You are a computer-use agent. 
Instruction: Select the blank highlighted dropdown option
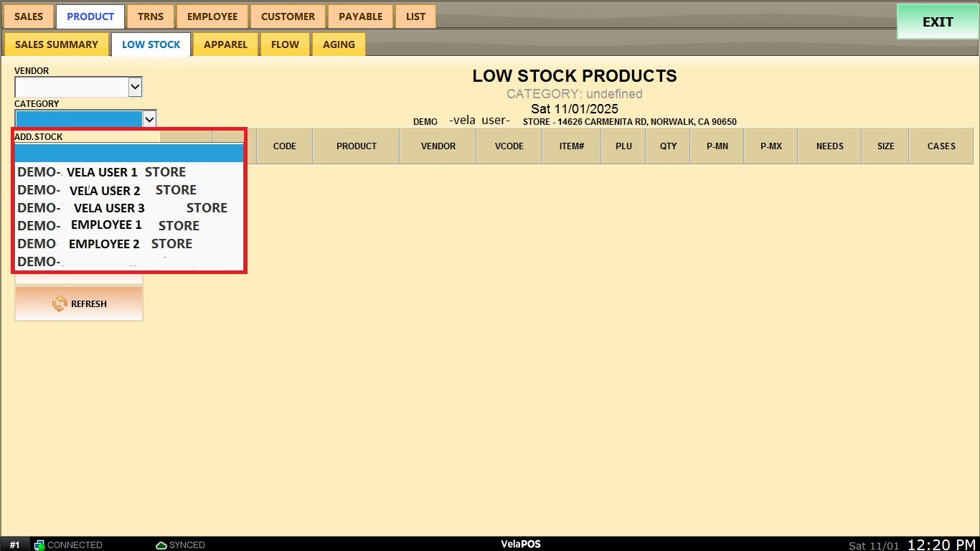[129, 154]
